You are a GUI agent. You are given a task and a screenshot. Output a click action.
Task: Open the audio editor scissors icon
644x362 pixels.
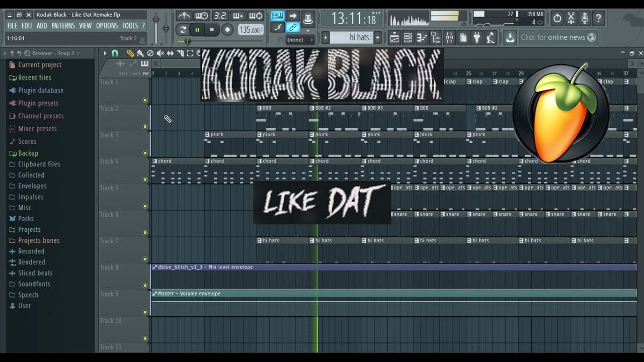point(571,19)
